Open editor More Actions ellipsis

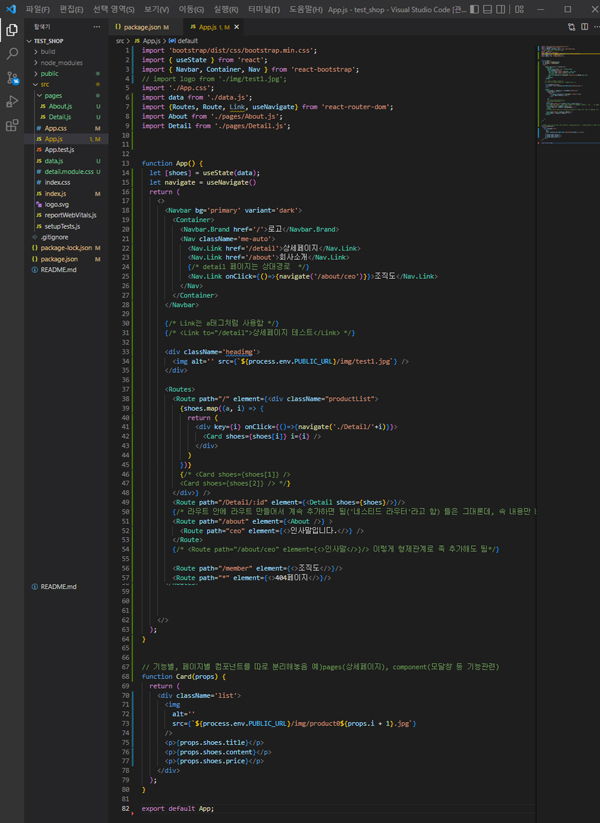[596, 27]
